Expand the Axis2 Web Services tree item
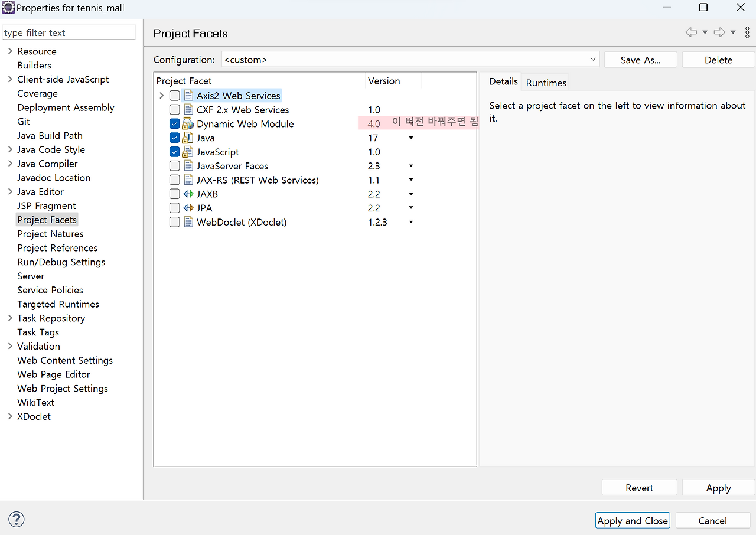Image resolution: width=756 pixels, height=535 pixels. coord(161,95)
